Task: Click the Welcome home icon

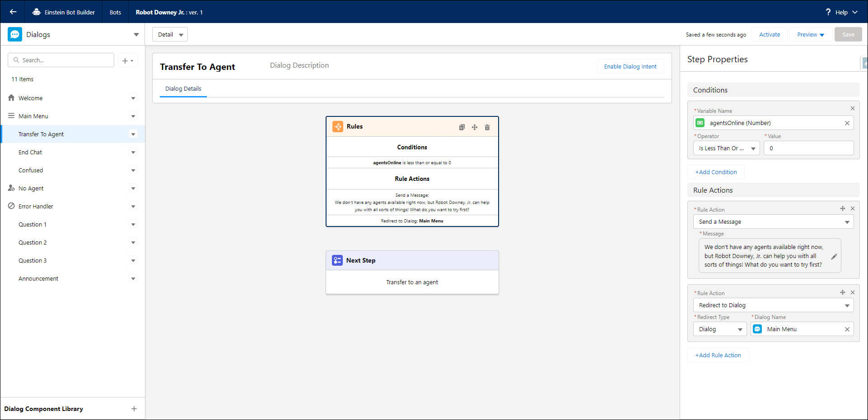Action: tap(11, 98)
